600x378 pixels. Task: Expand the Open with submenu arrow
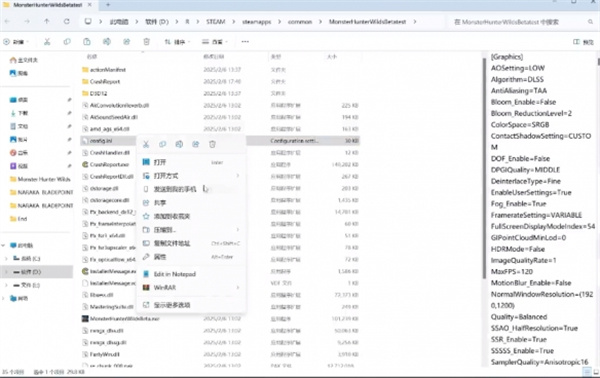click(238, 176)
